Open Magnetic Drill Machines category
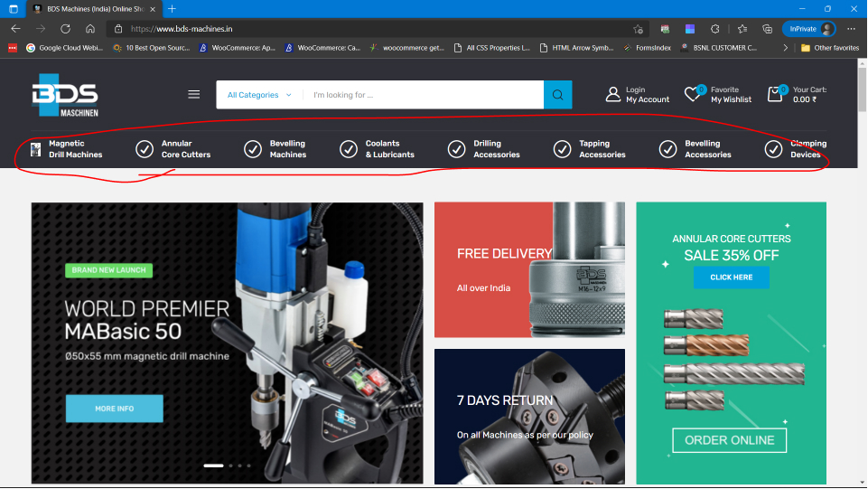The image size is (868, 489). point(75,149)
